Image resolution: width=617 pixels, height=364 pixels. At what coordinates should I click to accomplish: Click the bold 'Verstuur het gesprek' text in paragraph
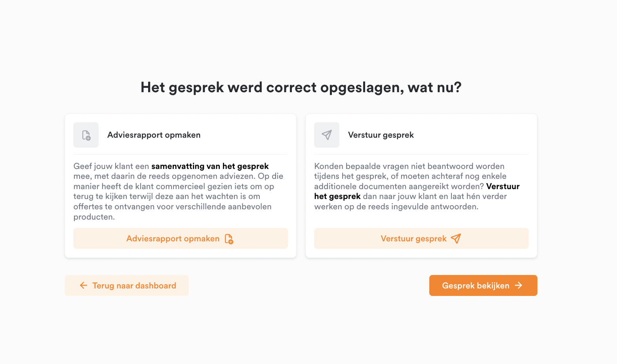pyautogui.click(x=417, y=191)
